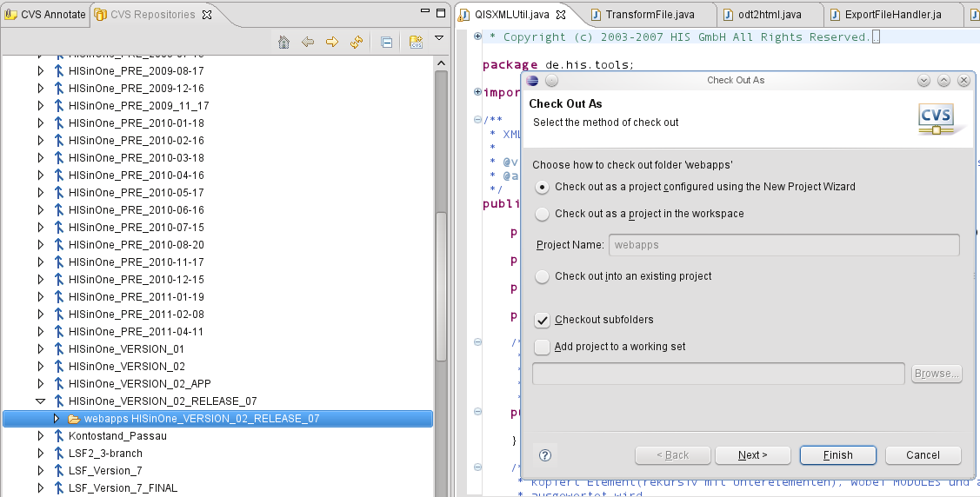This screenshot has height=497, width=980.
Task: Expand the LSF_Version_7_FINAL node
Action: pos(41,487)
